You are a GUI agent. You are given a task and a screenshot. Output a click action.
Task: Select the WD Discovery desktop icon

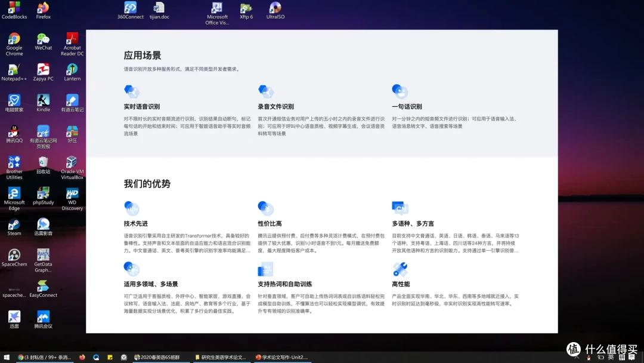72,199
